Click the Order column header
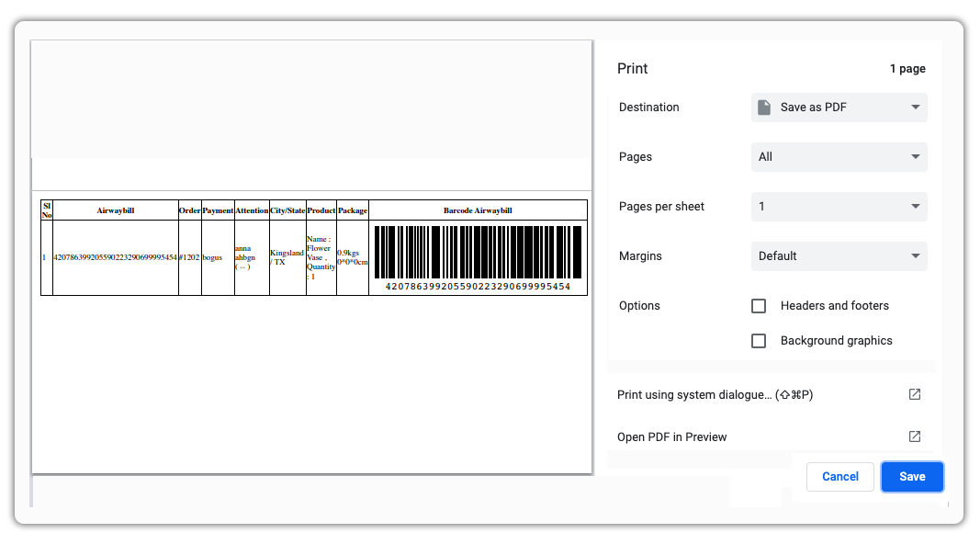 (190, 210)
